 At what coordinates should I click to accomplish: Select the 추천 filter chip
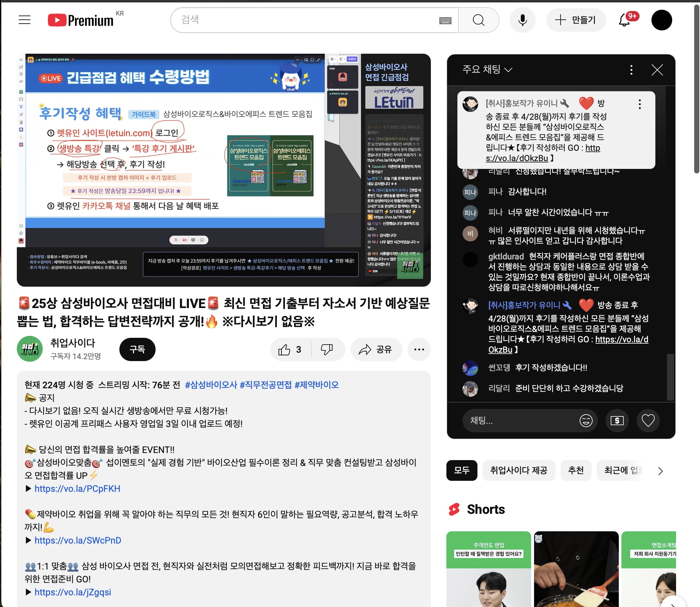[576, 470]
